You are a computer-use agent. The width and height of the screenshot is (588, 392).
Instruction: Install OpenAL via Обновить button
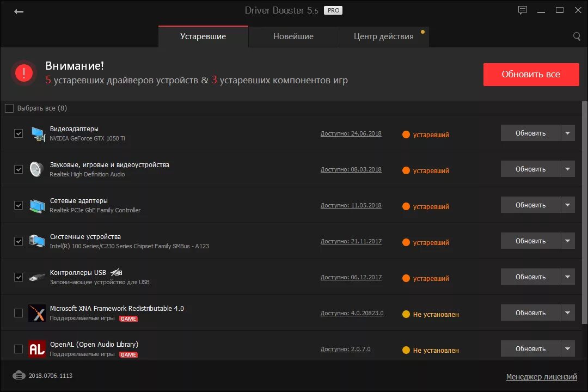point(531,349)
